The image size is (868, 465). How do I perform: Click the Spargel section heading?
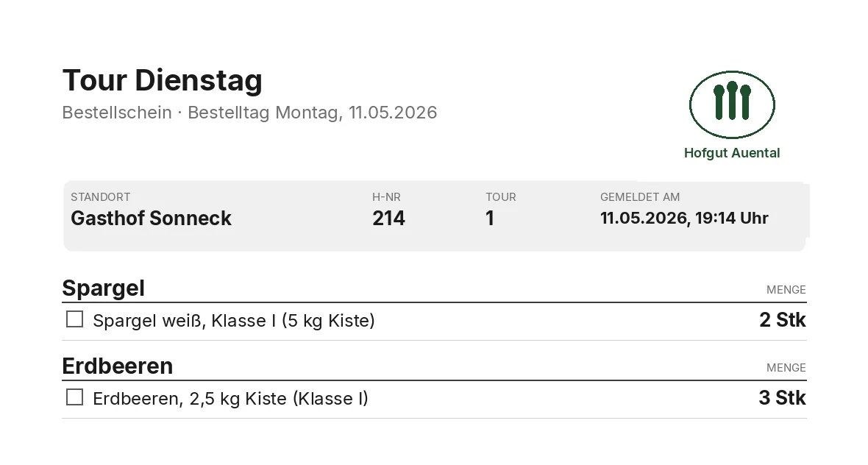pyautogui.click(x=104, y=288)
